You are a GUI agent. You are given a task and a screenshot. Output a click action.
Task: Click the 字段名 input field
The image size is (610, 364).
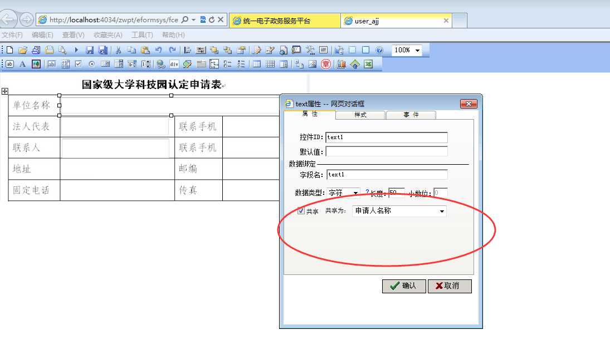[x=387, y=174]
